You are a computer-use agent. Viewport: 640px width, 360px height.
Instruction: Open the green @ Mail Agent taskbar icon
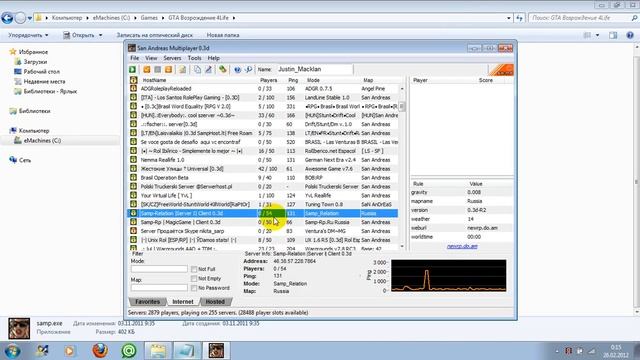point(129,351)
